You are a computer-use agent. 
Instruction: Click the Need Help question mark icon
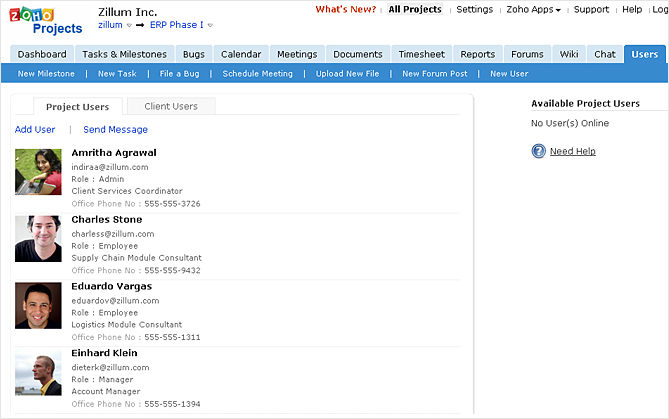pos(538,151)
